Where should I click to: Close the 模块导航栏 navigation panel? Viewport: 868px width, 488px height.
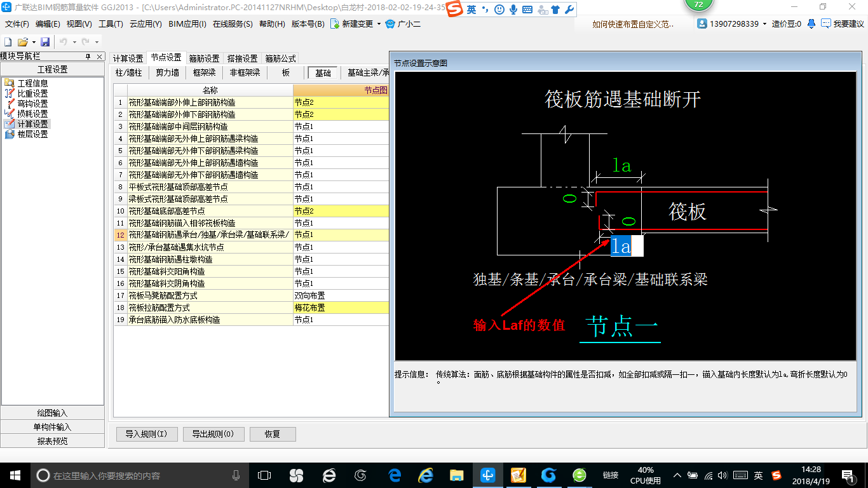pos(99,57)
